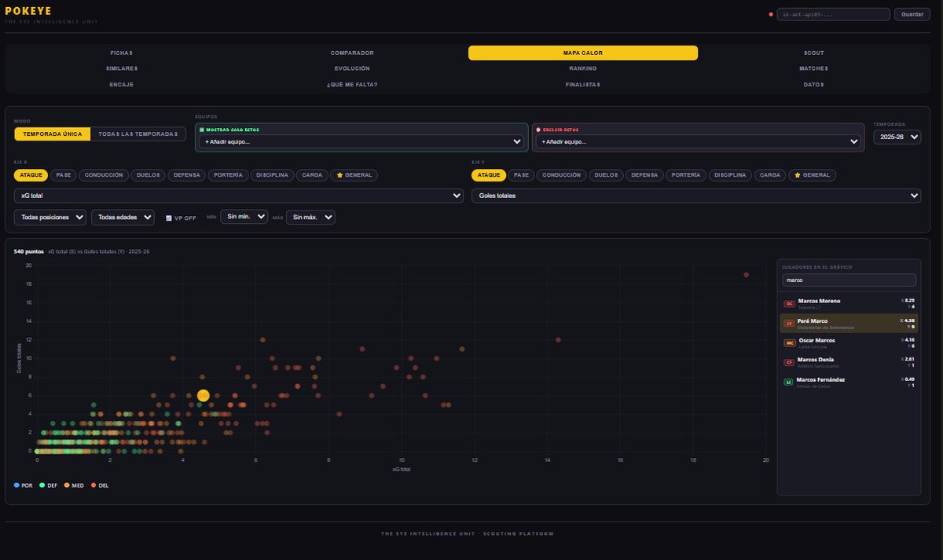
Task: Open the 'Todas posiciones' dropdown
Action: pyautogui.click(x=50, y=217)
